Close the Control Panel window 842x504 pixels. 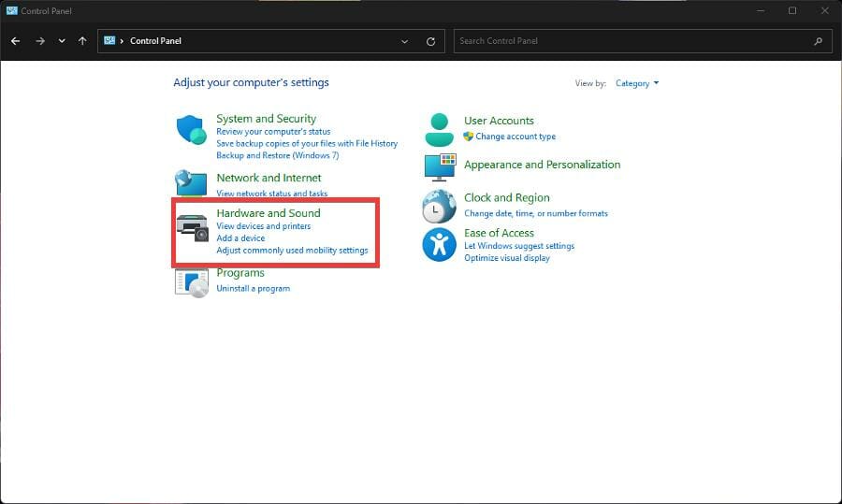pos(825,10)
